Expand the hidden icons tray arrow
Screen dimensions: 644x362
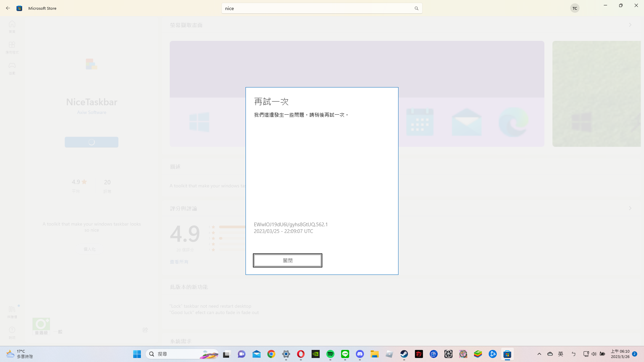(x=539, y=354)
